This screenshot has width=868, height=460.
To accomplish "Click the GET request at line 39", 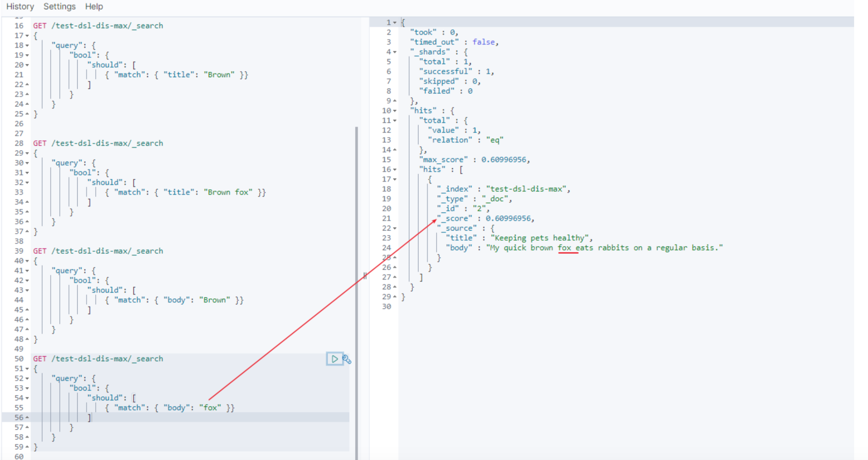I will point(98,251).
